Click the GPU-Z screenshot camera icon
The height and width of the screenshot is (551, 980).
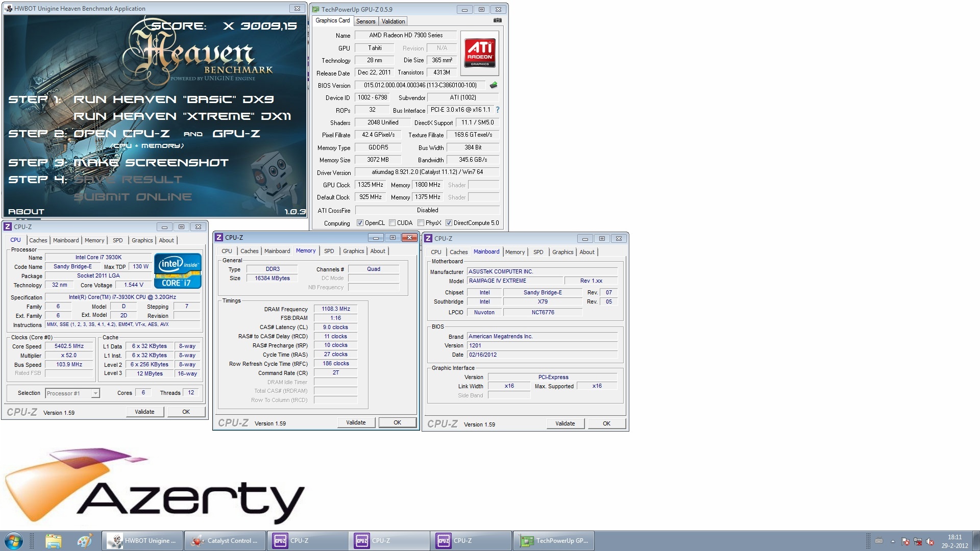pos(497,21)
